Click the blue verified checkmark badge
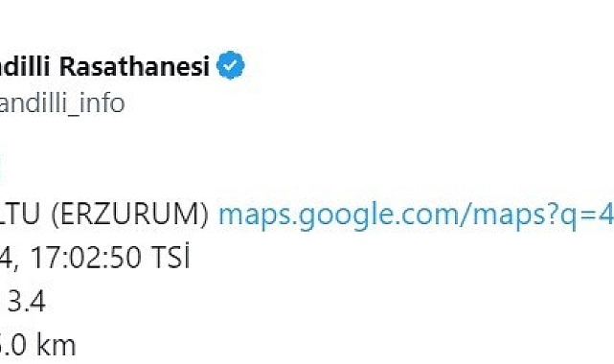 point(231,65)
